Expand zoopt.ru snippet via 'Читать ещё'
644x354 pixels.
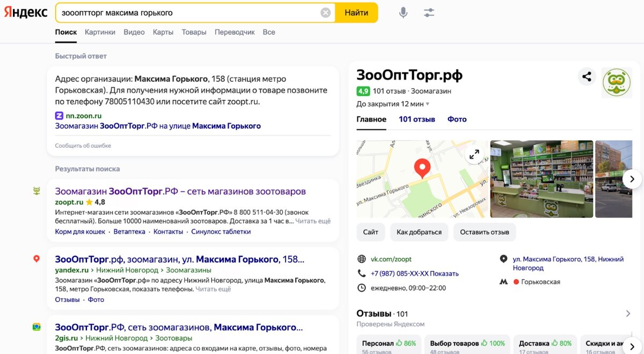tap(313, 221)
